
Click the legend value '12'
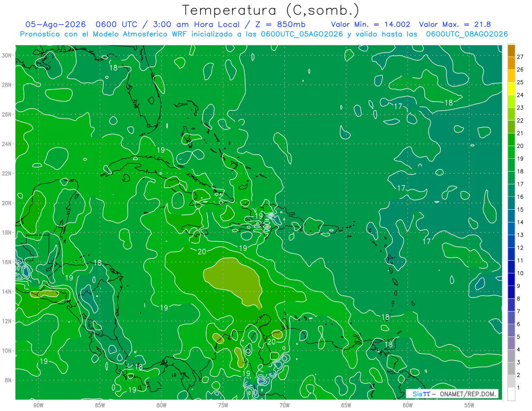click(520, 247)
